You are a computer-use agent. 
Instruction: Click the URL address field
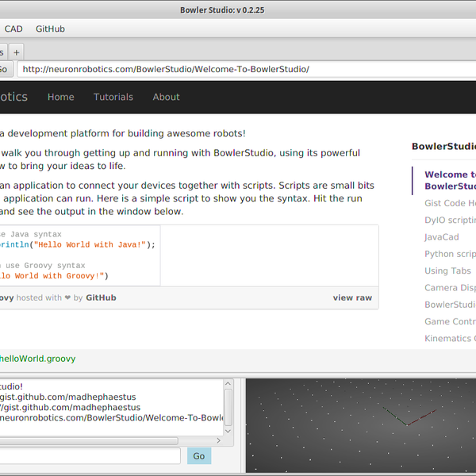point(238,69)
